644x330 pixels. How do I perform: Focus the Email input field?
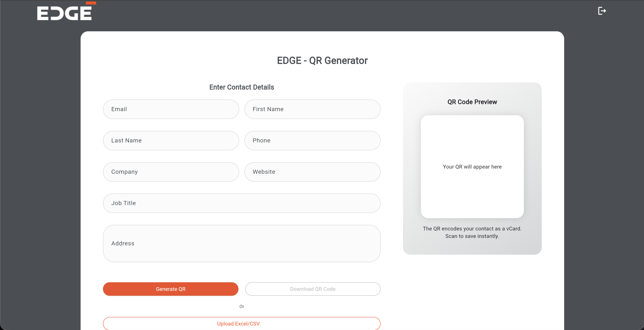(171, 109)
